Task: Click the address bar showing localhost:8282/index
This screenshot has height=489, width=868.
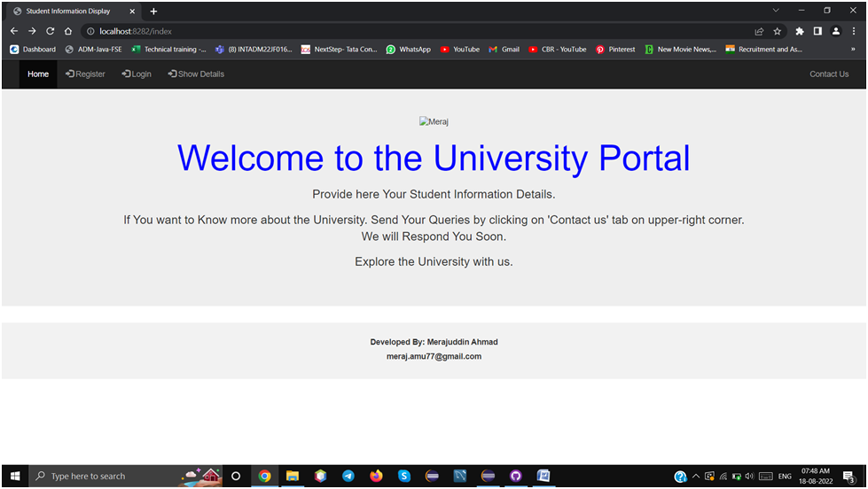Action: [x=421, y=32]
